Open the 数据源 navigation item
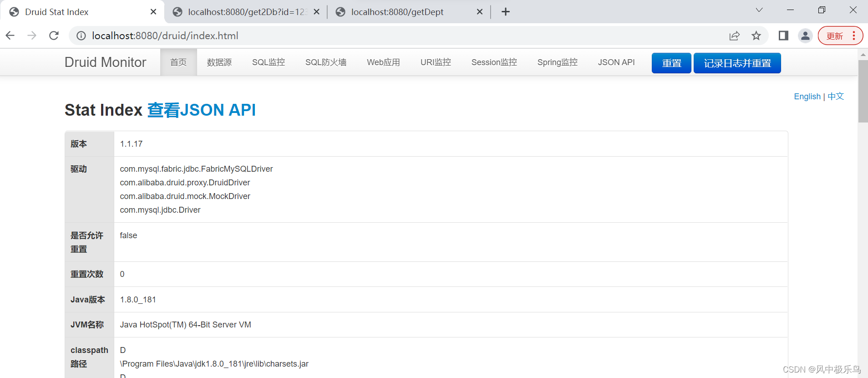Viewport: 868px width, 378px height. (219, 62)
